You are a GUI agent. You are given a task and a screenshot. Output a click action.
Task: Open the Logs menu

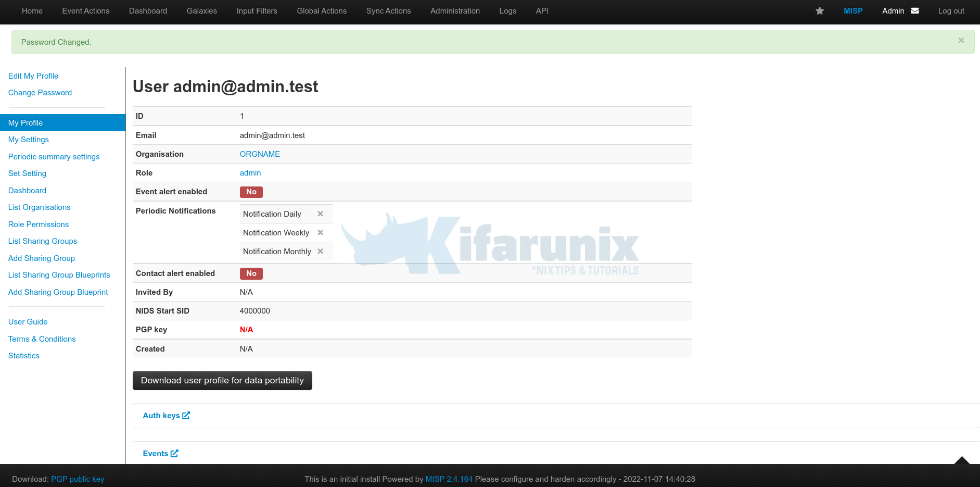click(508, 11)
